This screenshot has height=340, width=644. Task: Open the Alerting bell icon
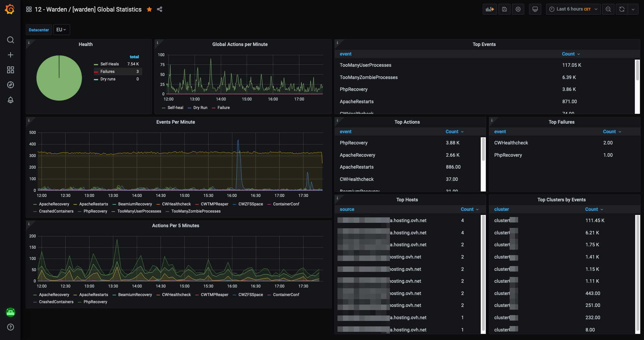click(x=10, y=100)
